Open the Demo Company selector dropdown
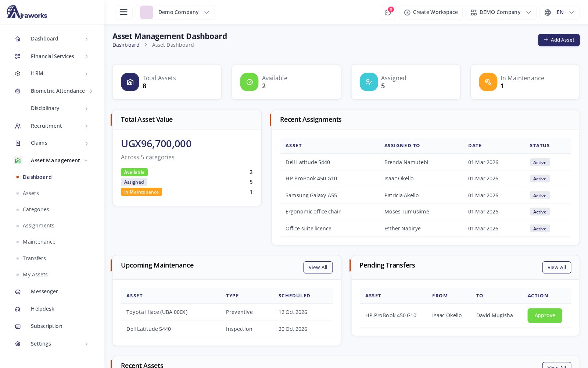This screenshot has height=368, width=588. coord(175,12)
